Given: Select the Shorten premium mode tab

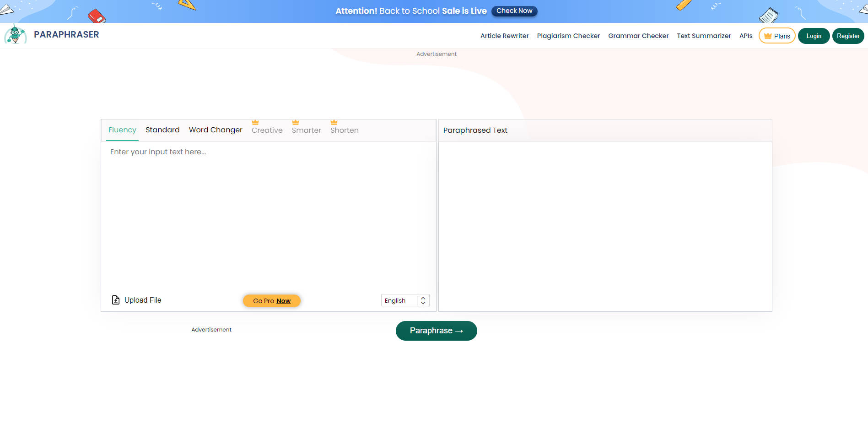Looking at the screenshot, I should coord(345,130).
